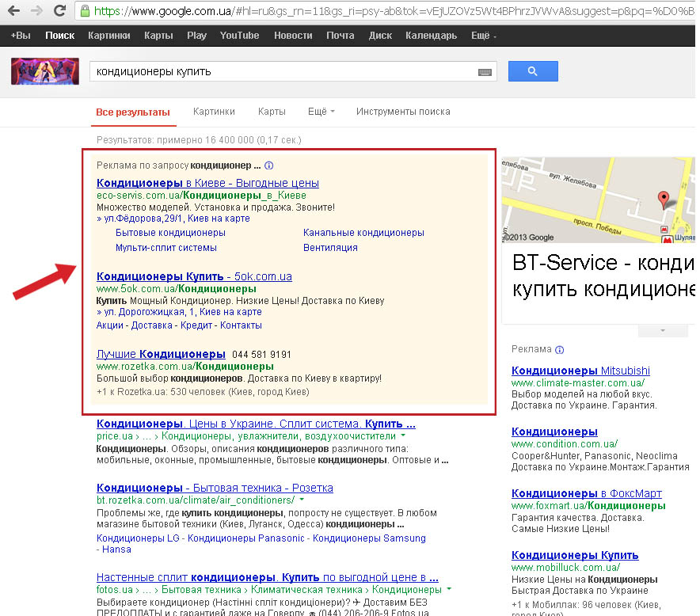Open ad link Лучшие Кондиционеры

(x=161, y=354)
